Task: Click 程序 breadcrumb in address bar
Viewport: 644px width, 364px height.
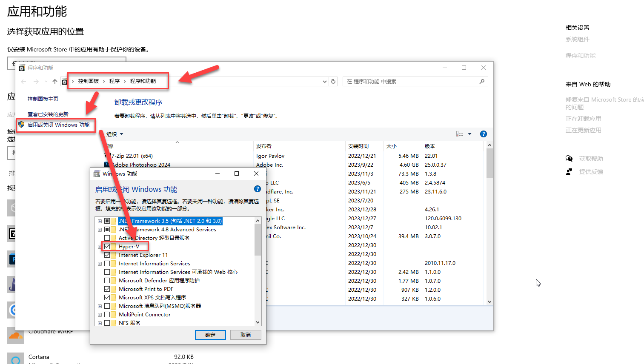Action: 114,81
